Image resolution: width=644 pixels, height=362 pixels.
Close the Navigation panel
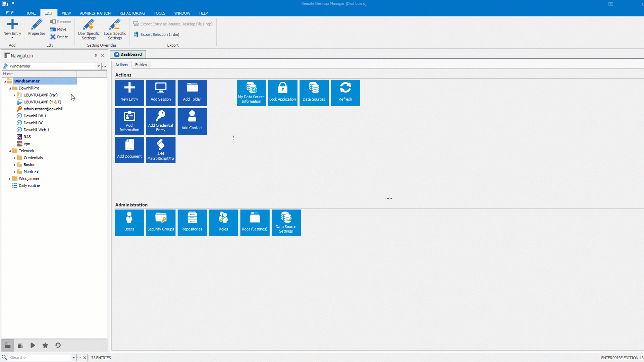(x=102, y=56)
